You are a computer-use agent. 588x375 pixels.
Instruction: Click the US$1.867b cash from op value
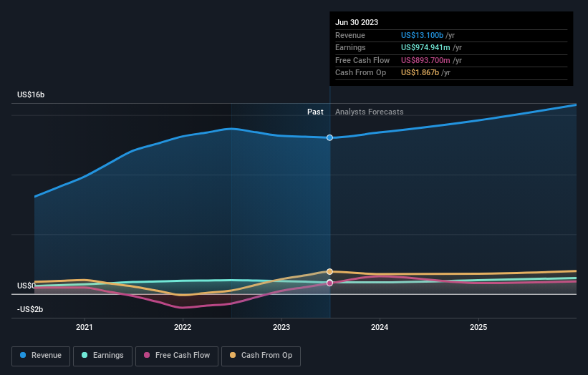tap(420, 73)
